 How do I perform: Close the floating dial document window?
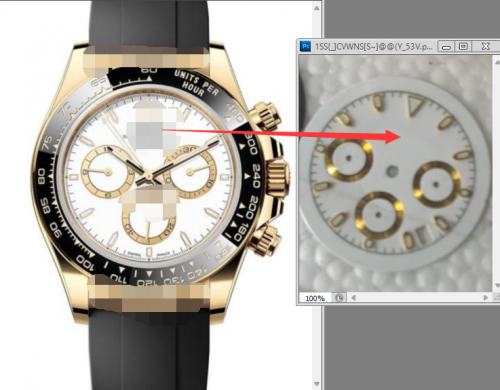[485, 46]
